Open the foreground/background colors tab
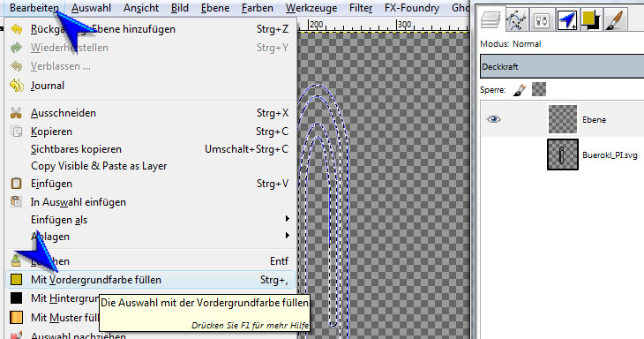This screenshot has height=339, width=644. pos(591,20)
